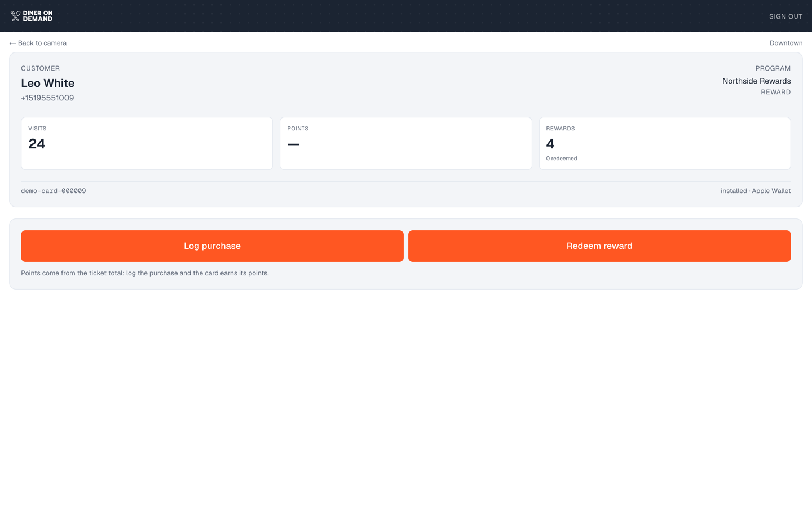Screen dimensions: 812x508
Task: Click the Visits count 24
Action: pyautogui.click(x=37, y=144)
